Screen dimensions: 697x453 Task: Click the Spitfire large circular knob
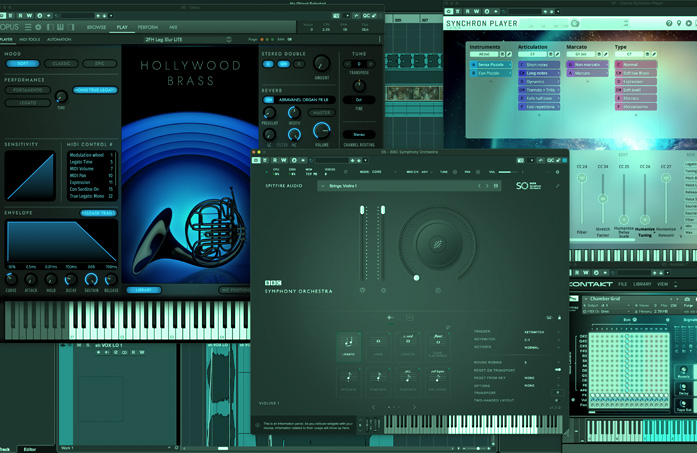[x=437, y=244]
